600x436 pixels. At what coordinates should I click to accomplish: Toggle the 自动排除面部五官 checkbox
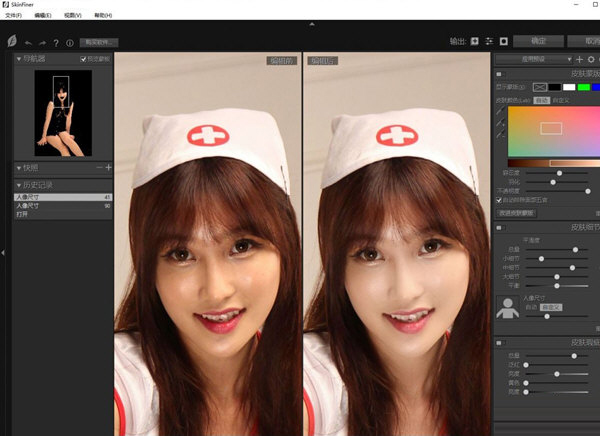[x=500, y=200]
